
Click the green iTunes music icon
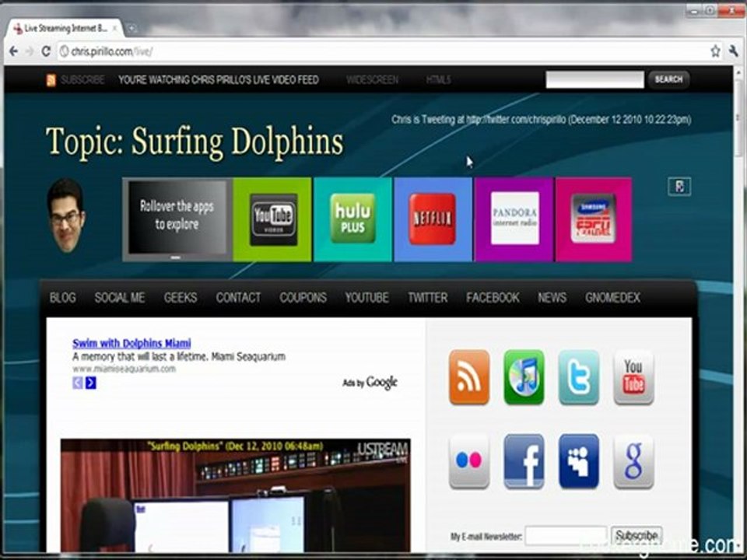pyautogui.click(x=524, y=377)
